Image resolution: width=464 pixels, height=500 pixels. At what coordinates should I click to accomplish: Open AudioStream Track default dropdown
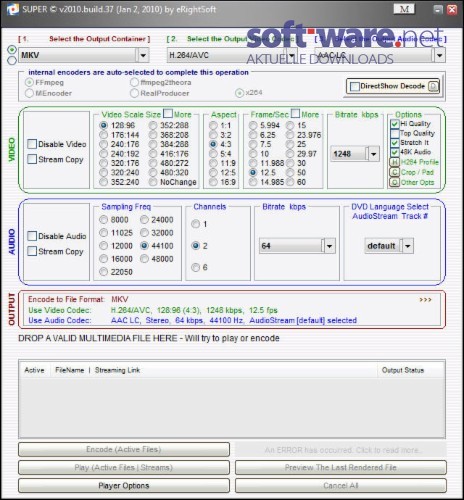click(408, 246)
